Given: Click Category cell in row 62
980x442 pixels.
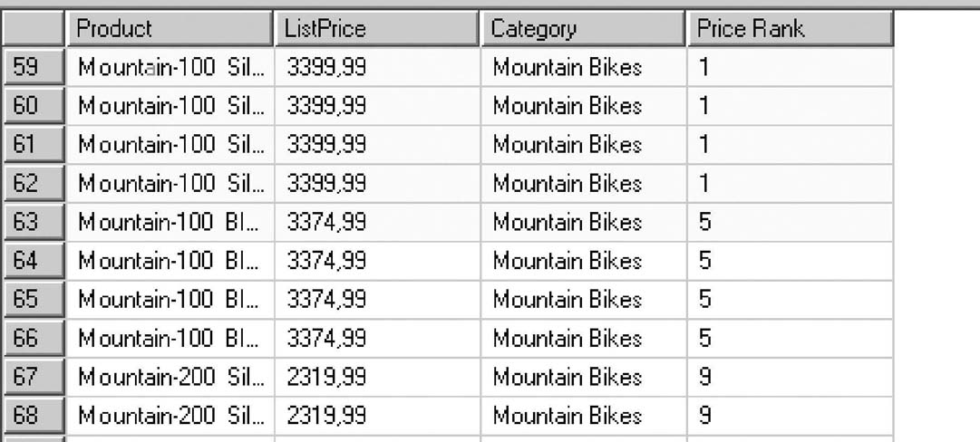Looking at the screenshot, I should click(584, 183).
